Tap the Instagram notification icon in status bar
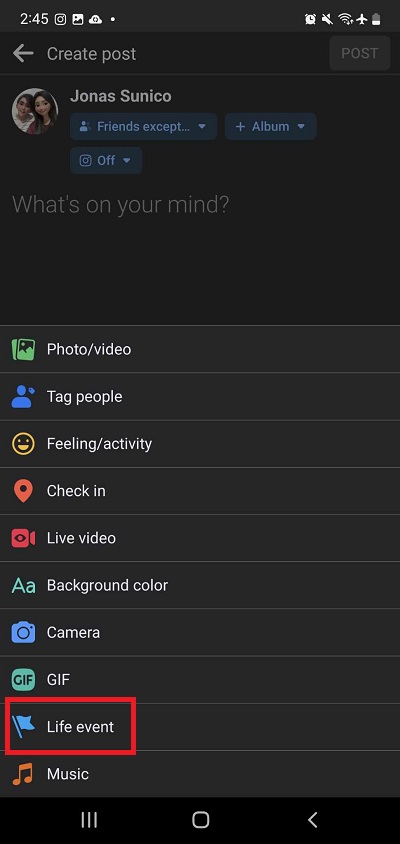This screenshot has width=400, height=844. pos(61,19)
